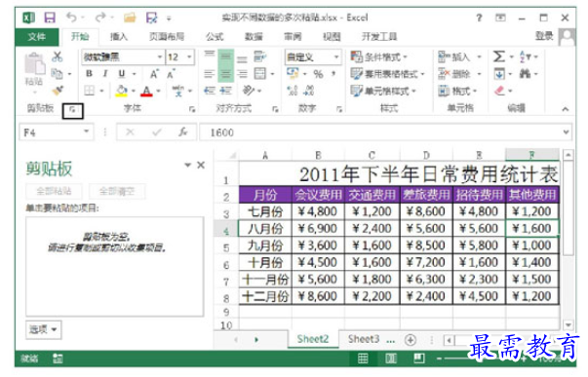The width and height of the screenshot is (588, 377).
Task: Open the font size 12 dropdown
Action: [190, 57]
